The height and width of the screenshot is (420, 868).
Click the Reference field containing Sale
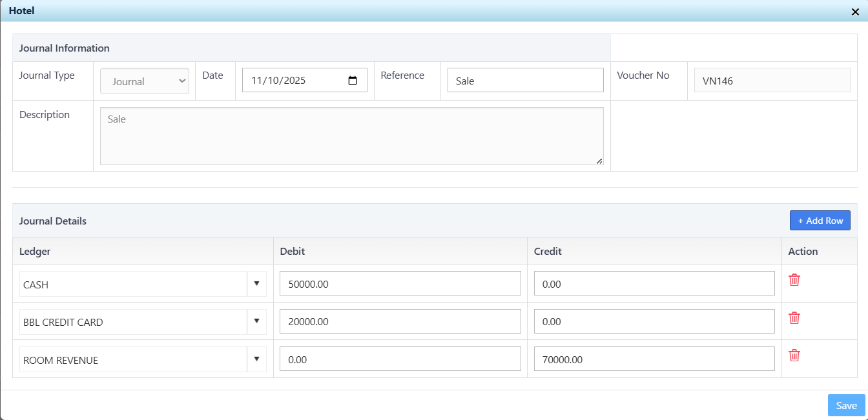tap(525, 81)
